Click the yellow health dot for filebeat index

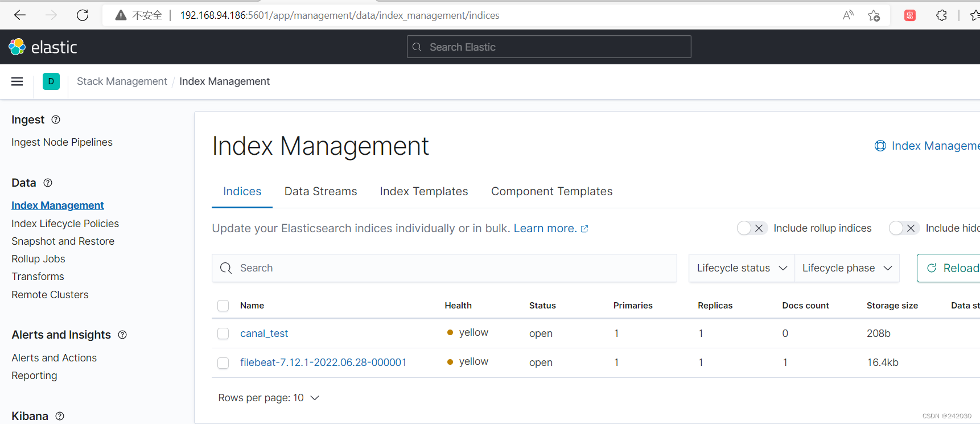point(450,361)
